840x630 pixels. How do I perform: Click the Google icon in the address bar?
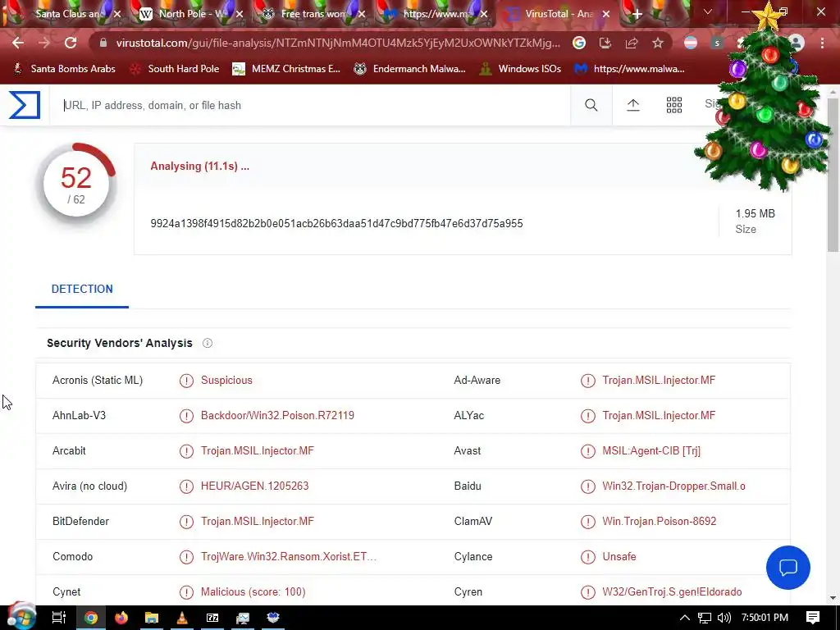coord(579,43)
